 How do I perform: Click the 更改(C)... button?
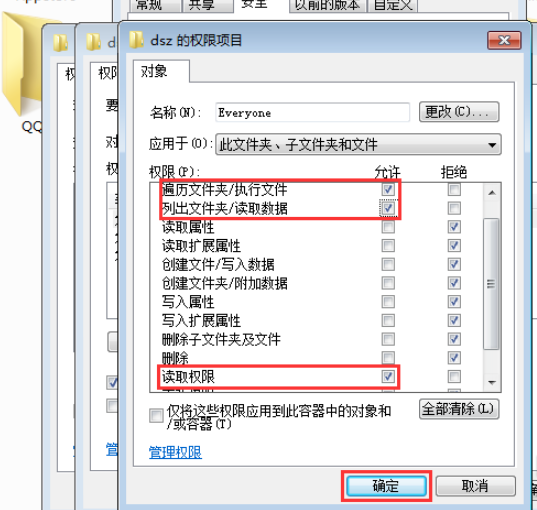[x=459, y=112]
